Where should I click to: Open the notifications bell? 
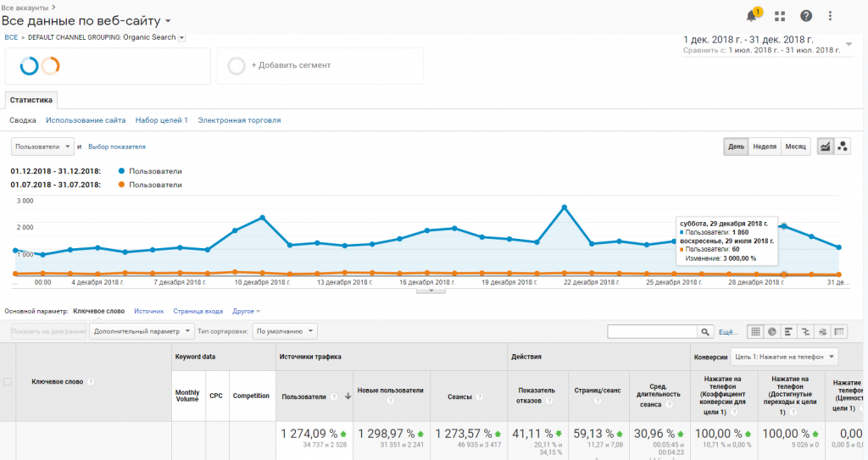point(751,15)
